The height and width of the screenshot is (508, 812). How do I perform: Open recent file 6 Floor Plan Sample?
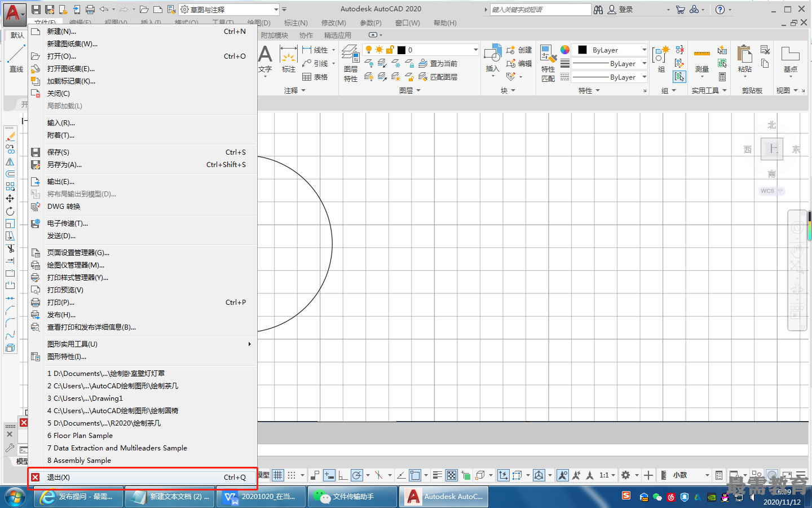[143, 436]
